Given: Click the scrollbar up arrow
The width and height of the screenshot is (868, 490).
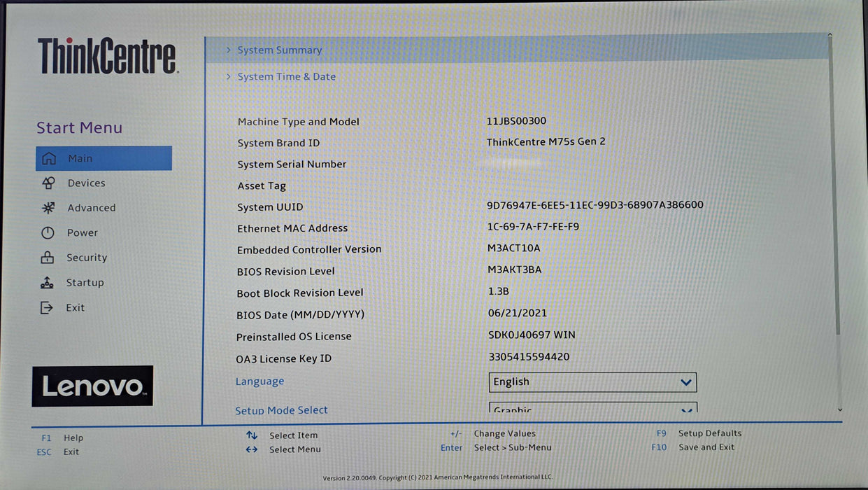Looking at the screenshot, I should point(830,35).
